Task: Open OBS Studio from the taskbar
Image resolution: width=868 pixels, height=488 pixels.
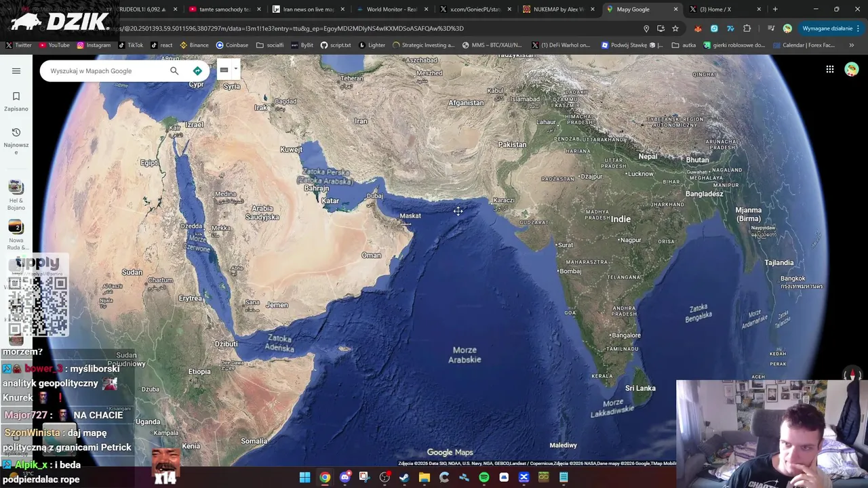Action: [384, 477]
